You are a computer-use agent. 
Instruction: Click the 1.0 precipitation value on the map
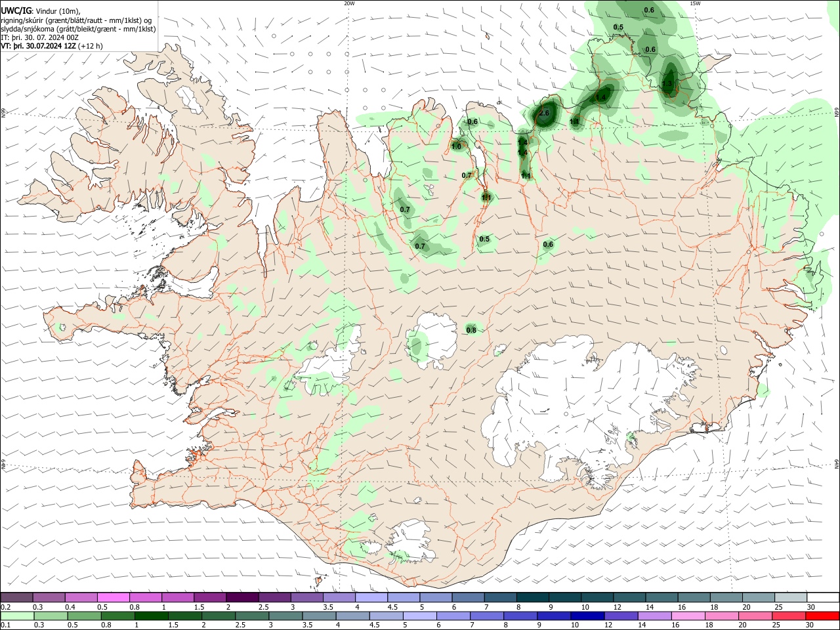[456, 146]
